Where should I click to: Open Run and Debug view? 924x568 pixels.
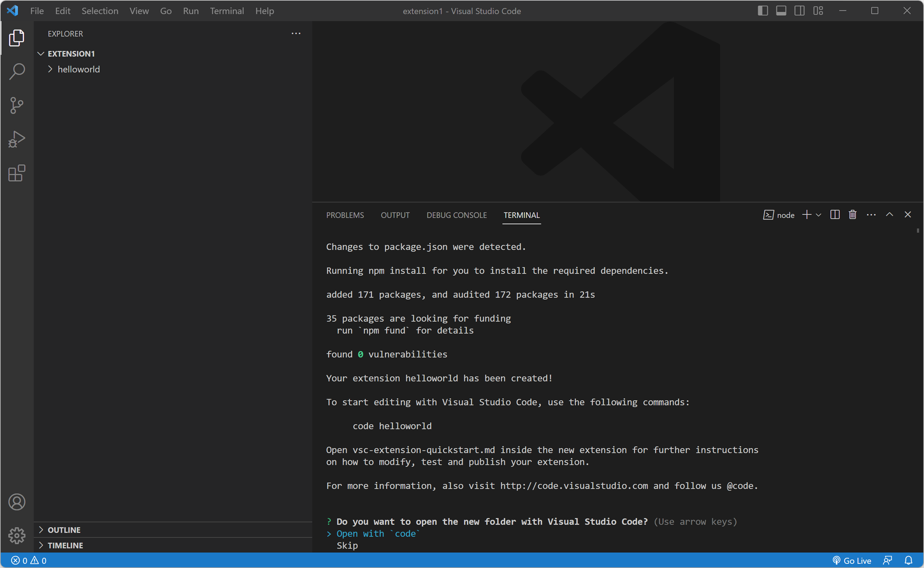tap(17, 139)
